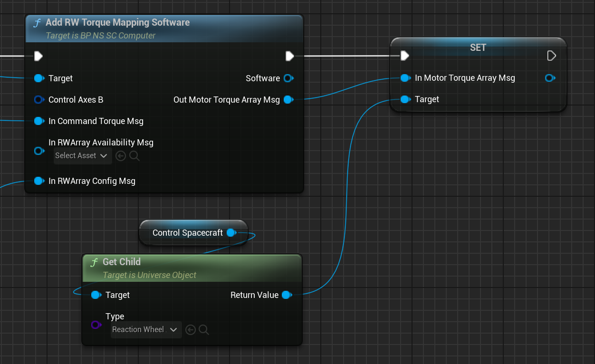Click the Control Spacecraft variable output pin

click(231, 233)
